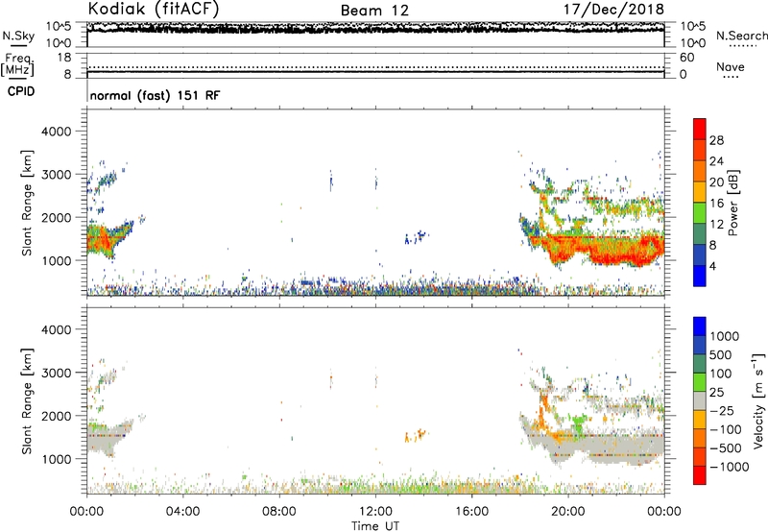Click 'normal (fast) 151 RF' text
Viewport: 768px width, 532px height.
click(x=155, y=95)
